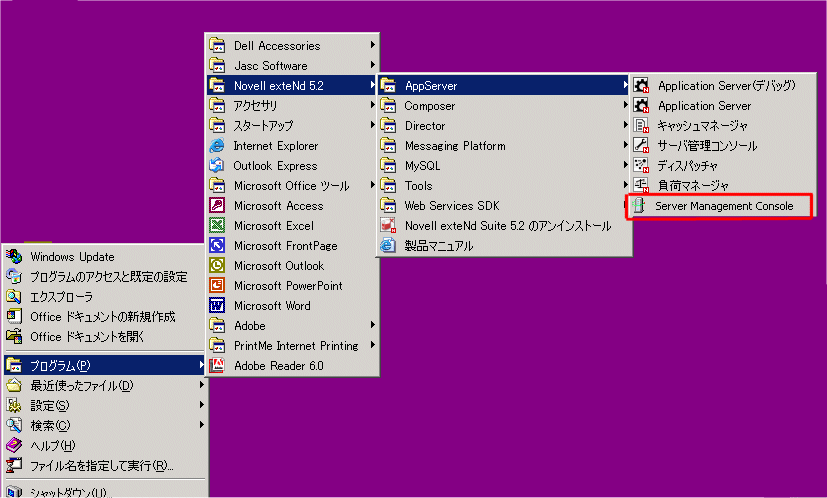Click the 設定(S) settings icon
This screenshot has height=498, width=827.
[14, 405]
